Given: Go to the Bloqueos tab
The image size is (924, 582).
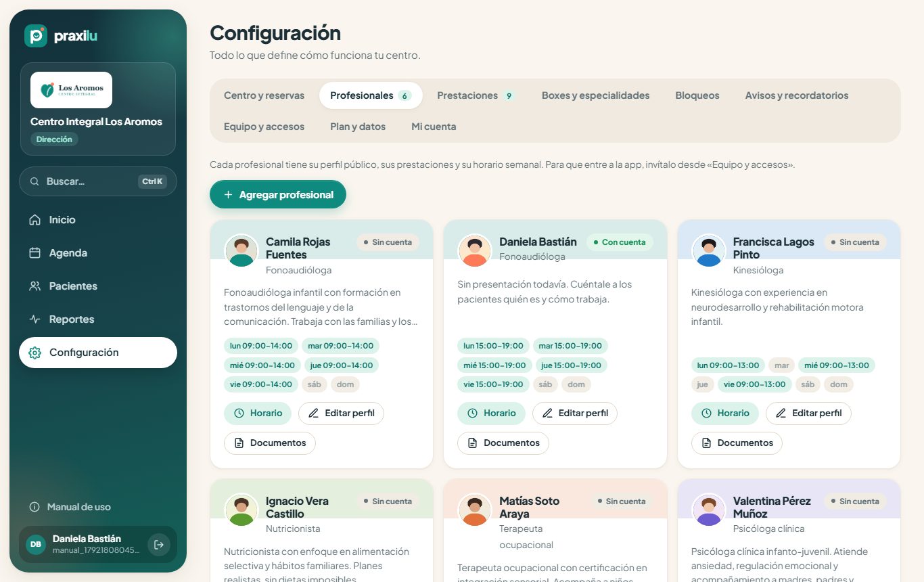Looking at the screenshot, I should coord(697,95).
